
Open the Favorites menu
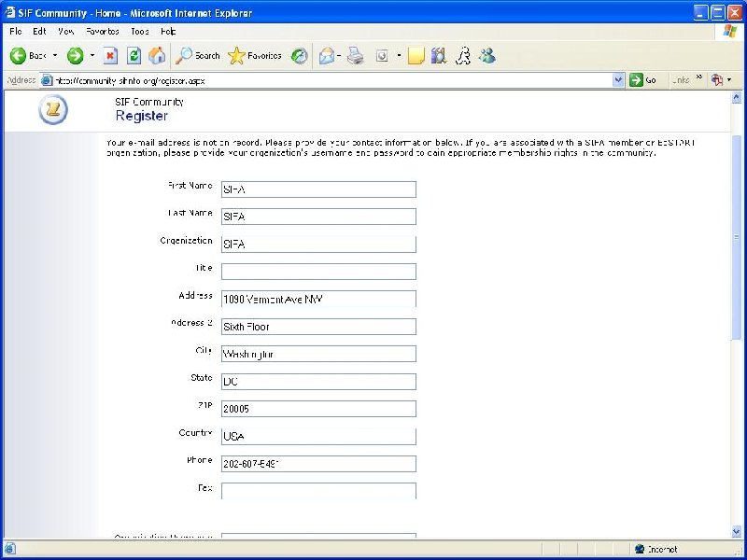102,32
